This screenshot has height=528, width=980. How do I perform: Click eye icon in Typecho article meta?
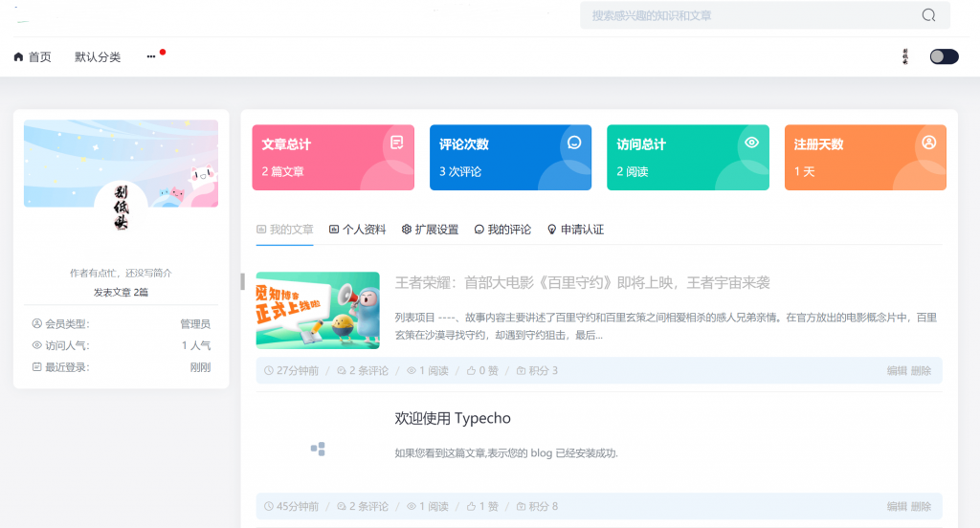[412, 506]
